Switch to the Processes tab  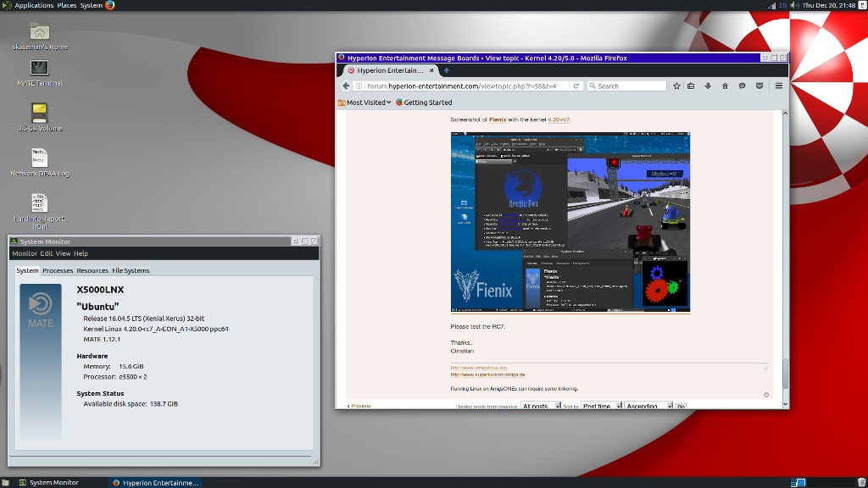tap(58, 270)
